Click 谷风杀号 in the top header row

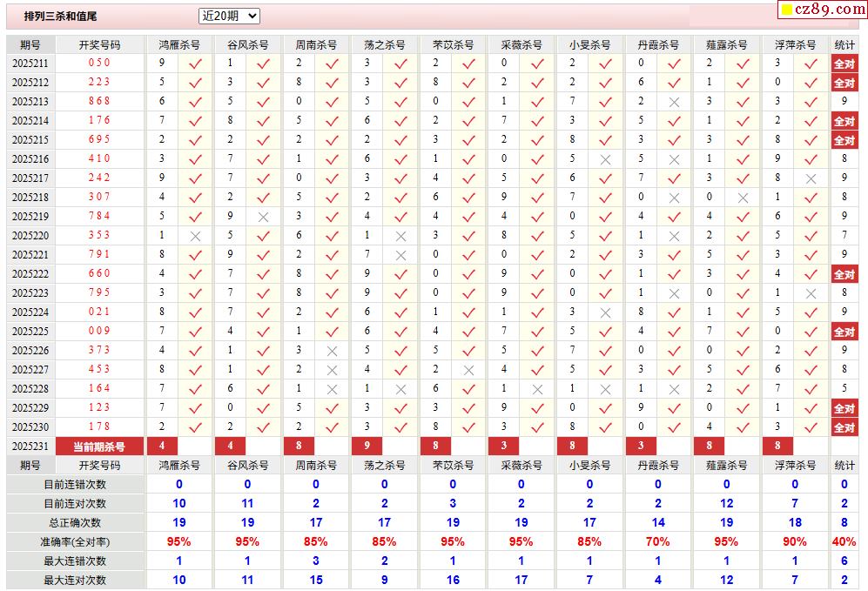coord(247,44)
